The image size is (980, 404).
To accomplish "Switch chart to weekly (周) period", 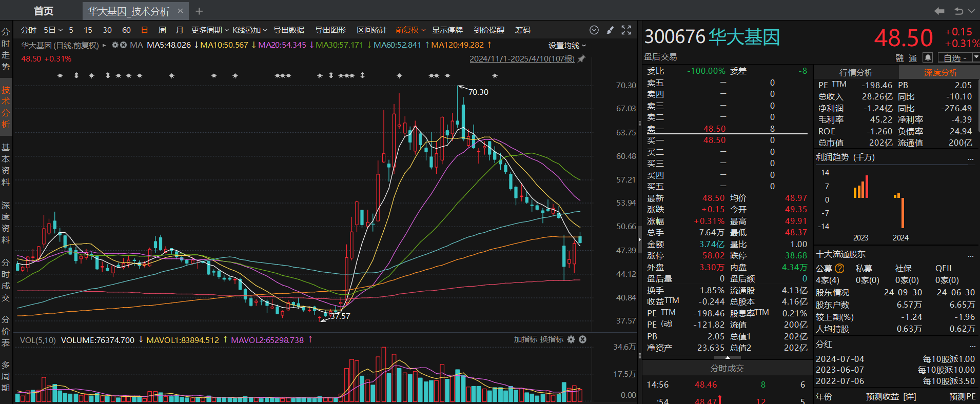I will [x=162, y=30].
